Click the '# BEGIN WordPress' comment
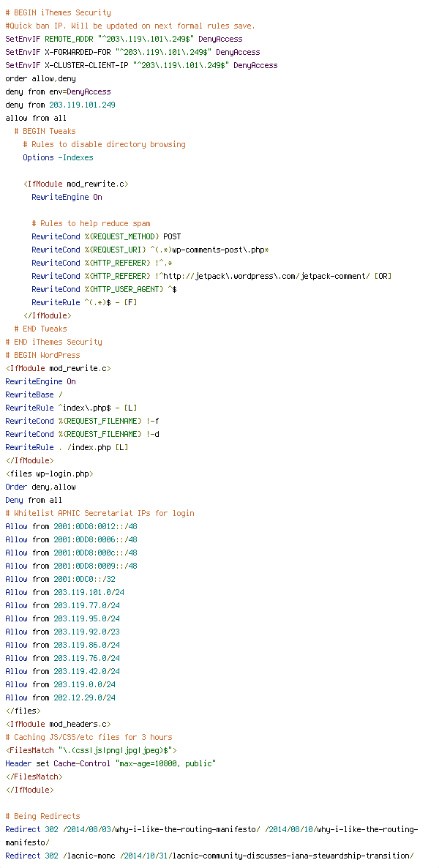439x868 pixels. (42, 356)
